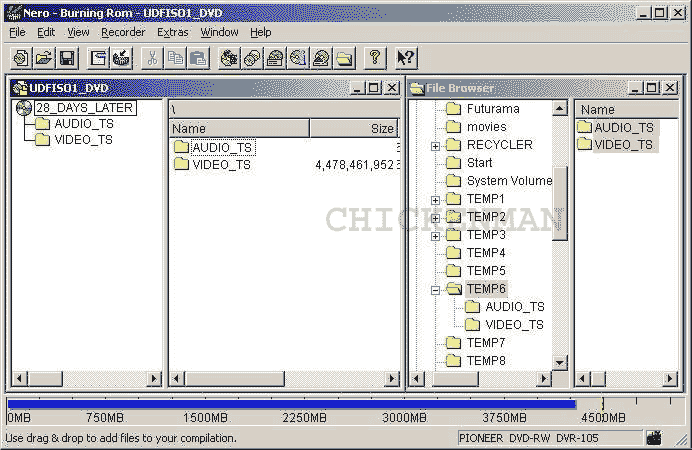The height and width of the screenshot is (450, 692).
Task: Click the Write disc burn icon
Action: (229, 58)
